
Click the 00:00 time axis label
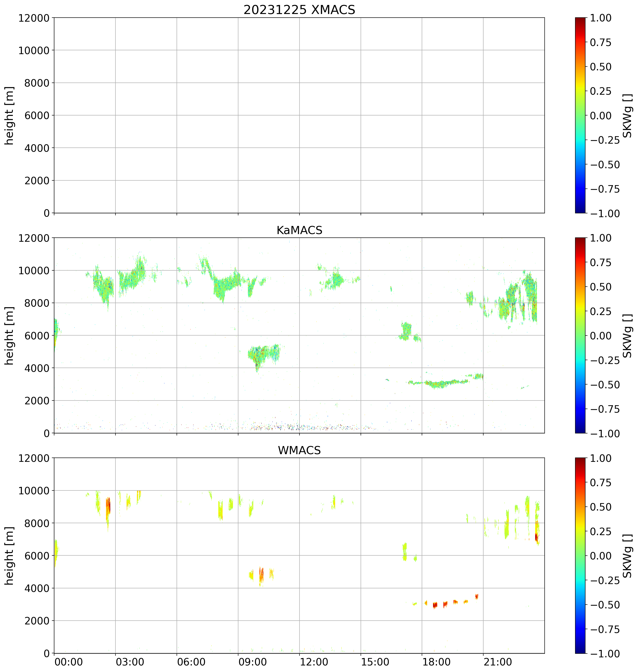(x=68, y=662)
